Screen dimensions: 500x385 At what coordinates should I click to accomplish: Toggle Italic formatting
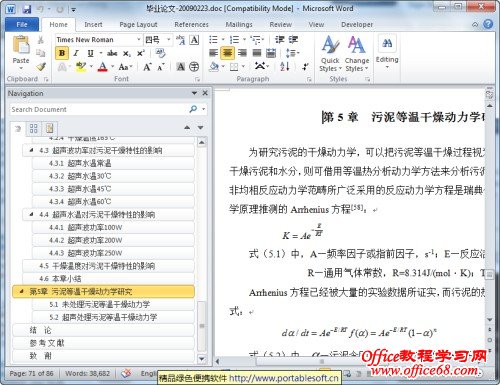point(76,53)
